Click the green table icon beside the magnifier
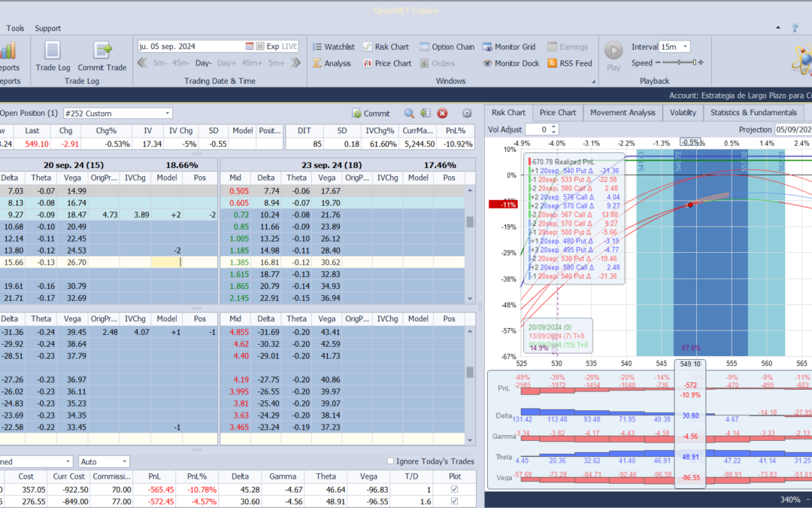This screenshot has width=812, height=508. [426, 113]
